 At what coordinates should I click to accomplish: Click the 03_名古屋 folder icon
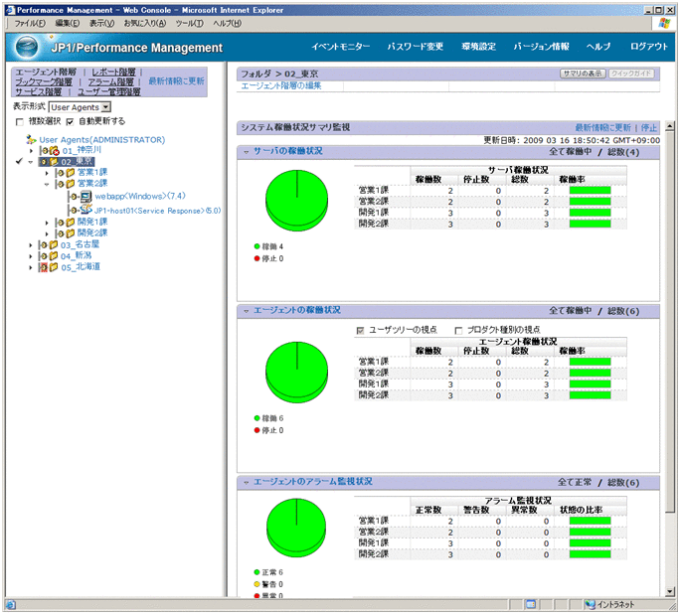click(53, 243)
